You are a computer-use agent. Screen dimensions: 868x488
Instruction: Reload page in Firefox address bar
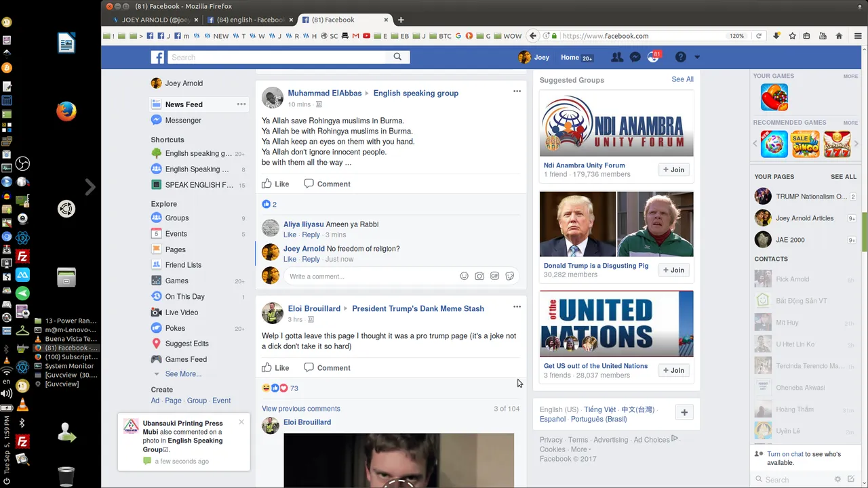point(759,36)
